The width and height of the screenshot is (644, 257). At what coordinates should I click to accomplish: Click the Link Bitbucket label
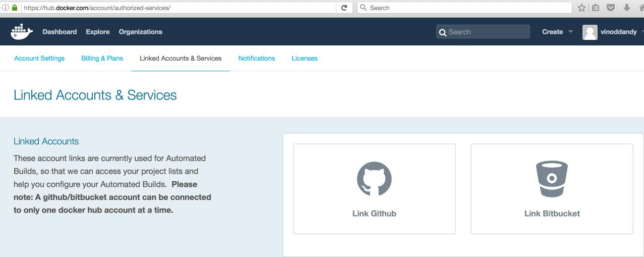coord(552,214)
